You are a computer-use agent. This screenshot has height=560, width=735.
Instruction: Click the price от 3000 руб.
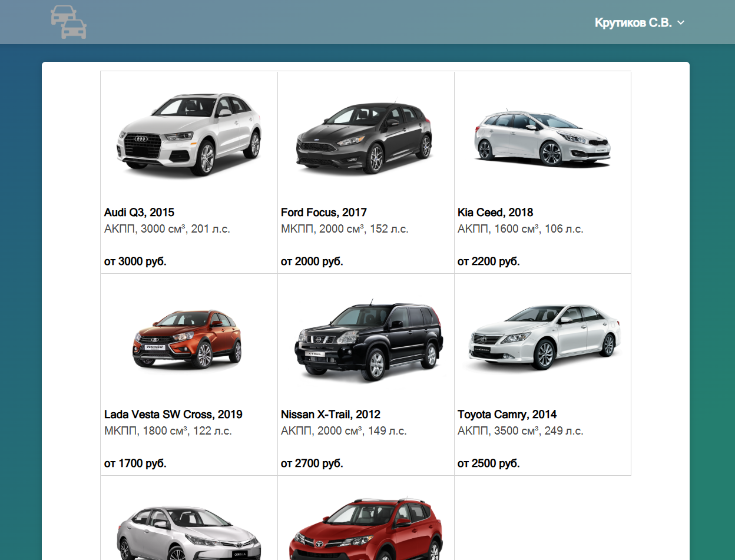[135, 261]
